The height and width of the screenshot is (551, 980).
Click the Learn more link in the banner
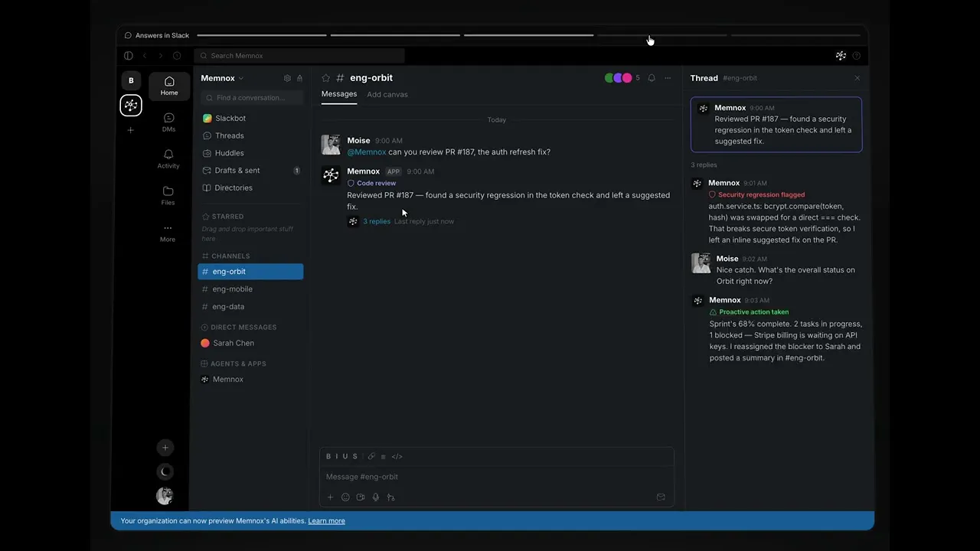coord(326,521)
